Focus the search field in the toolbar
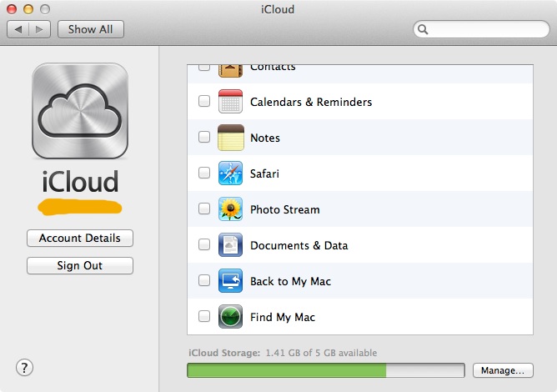 [481, 29]
